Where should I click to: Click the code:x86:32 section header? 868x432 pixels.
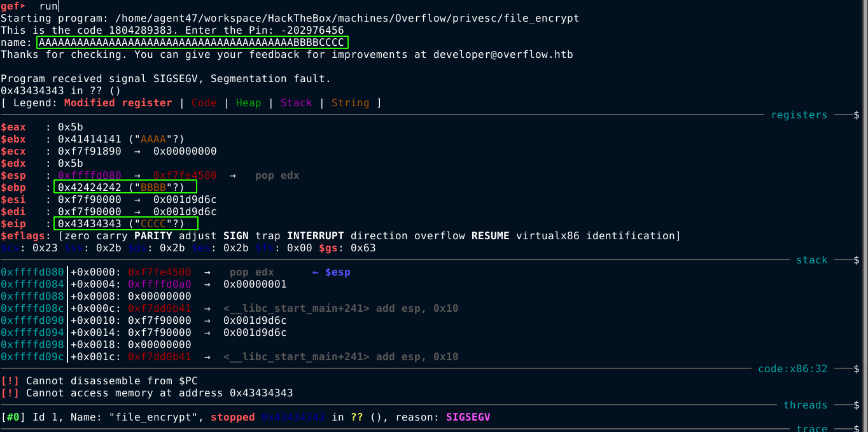tap(792, 369)
